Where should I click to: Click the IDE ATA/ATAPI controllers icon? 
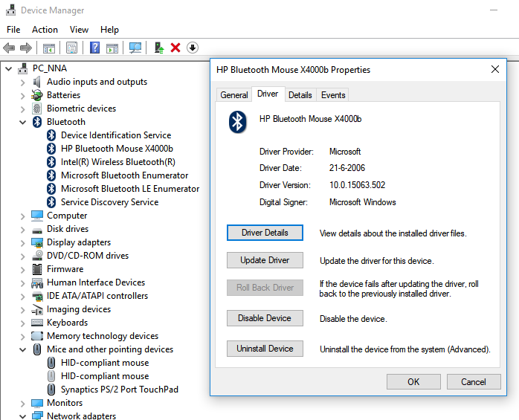pyautogui.click(x=37, y=296)
